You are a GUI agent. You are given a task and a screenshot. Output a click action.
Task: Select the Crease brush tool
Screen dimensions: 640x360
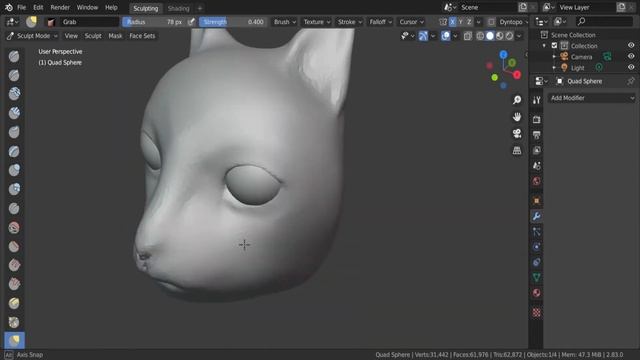pyautogui.click(x=14, y=208)
